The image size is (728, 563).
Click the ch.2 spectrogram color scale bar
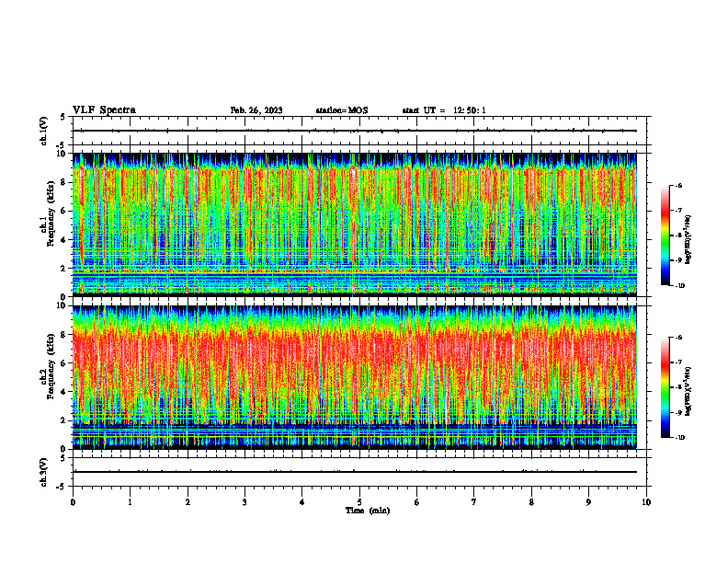[x=665, y=387]
